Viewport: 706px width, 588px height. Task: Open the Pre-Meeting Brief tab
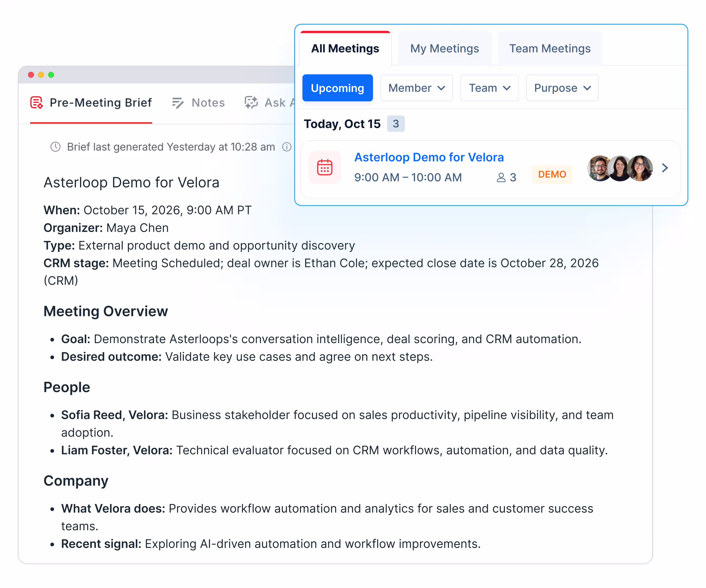[x=91, y=102]
